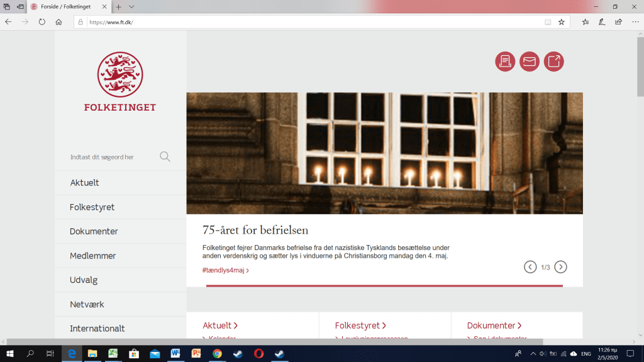Add page to favorites with star icon
The image size is (644, 362).
point(562,21)
